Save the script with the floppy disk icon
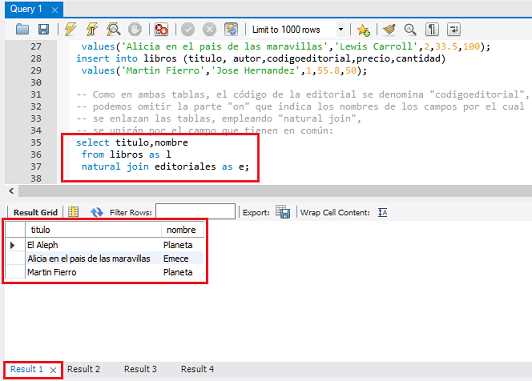Screen dimensions: 532x381 click(43, 30)
